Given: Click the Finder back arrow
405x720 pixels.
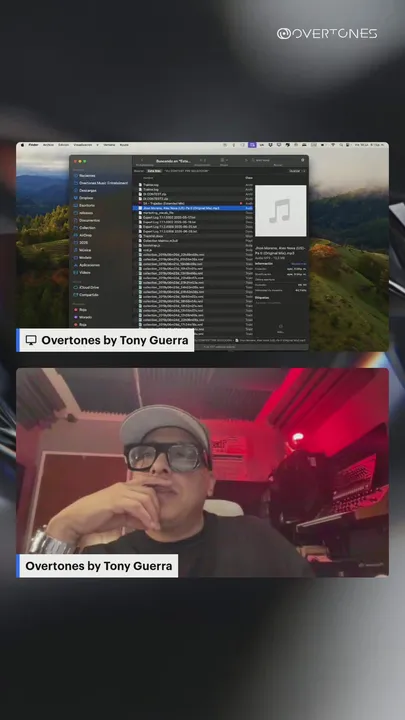Looking at the screenshot, I should (x=141, y=160).
